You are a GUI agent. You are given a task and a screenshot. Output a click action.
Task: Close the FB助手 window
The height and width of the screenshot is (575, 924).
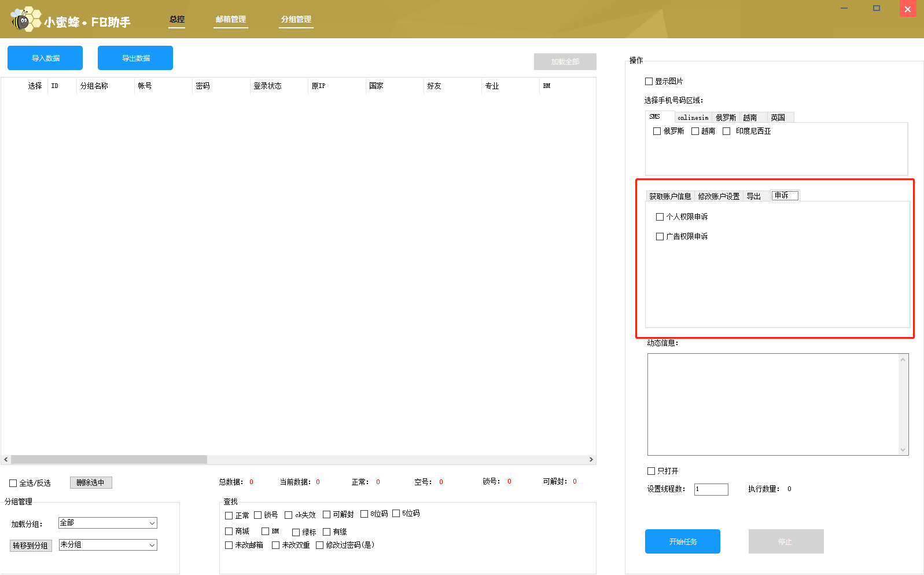coord(908,9)
